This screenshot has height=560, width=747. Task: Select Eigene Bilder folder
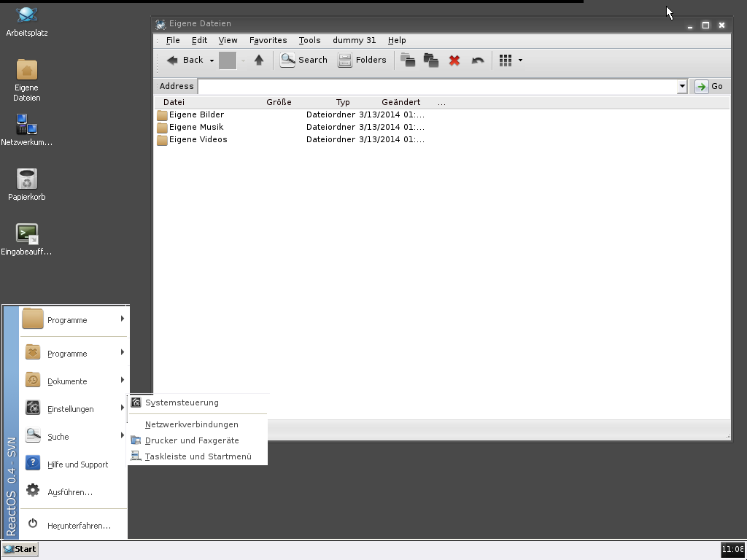[x=196, y=114]
